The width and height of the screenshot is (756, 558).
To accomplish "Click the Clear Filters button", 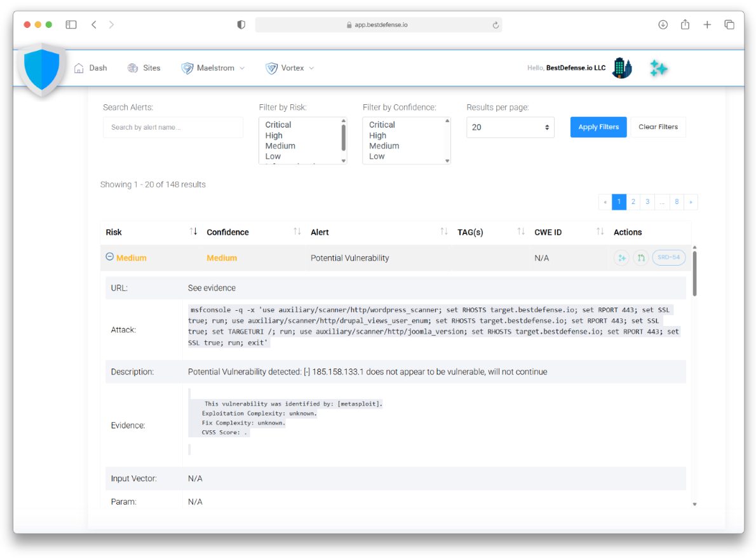I will click(x=658, y=127).
